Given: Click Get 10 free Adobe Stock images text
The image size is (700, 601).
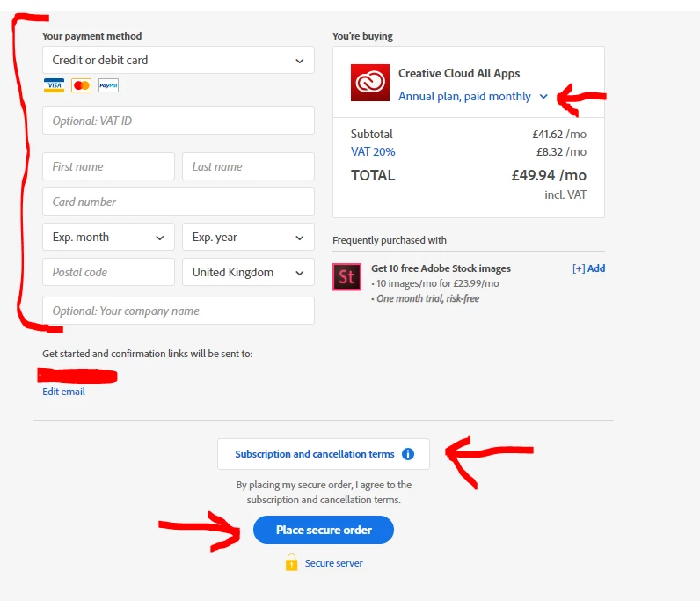Looking at the screenshot, I should click(x=441, y=268).
